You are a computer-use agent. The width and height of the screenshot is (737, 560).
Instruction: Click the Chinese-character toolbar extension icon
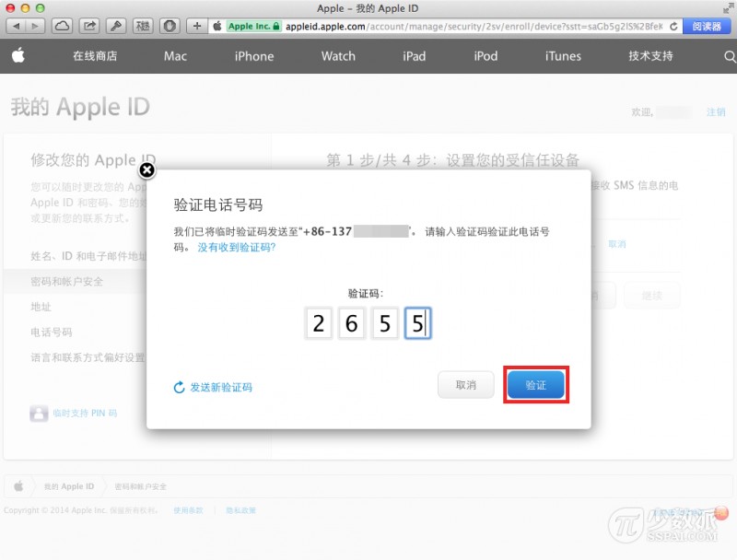(x=143, y=27)
